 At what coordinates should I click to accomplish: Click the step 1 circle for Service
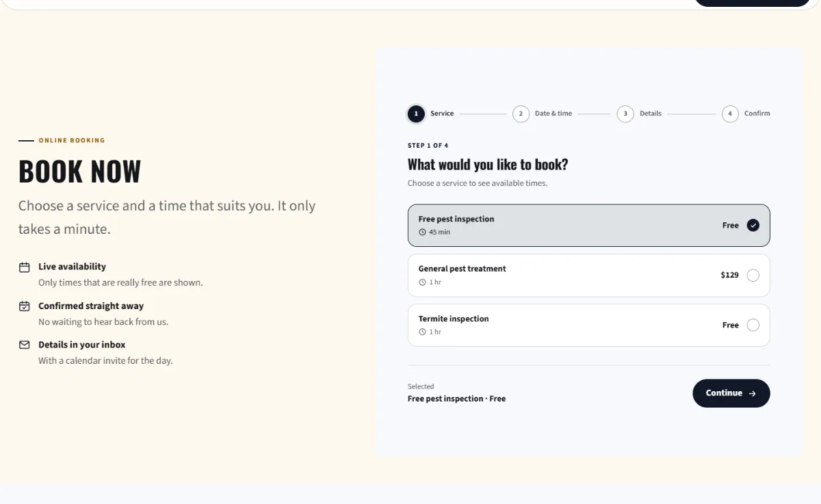[416, 114]
